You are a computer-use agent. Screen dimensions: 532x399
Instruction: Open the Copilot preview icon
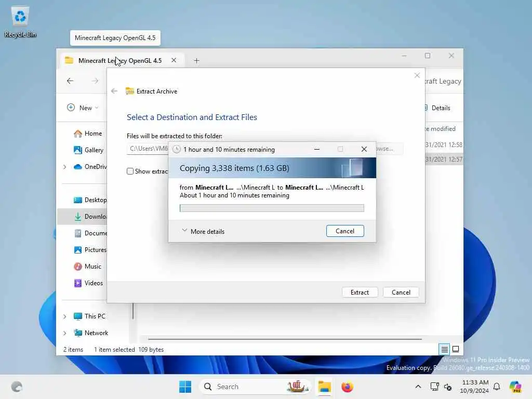coord(515,387)
